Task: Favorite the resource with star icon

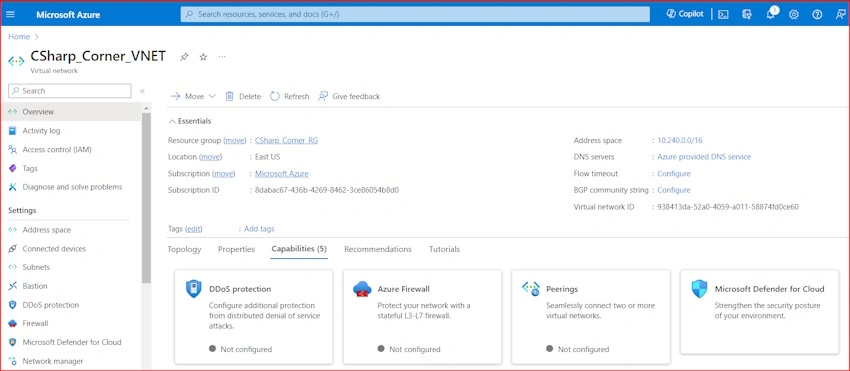Action: (x=203, y=56)
